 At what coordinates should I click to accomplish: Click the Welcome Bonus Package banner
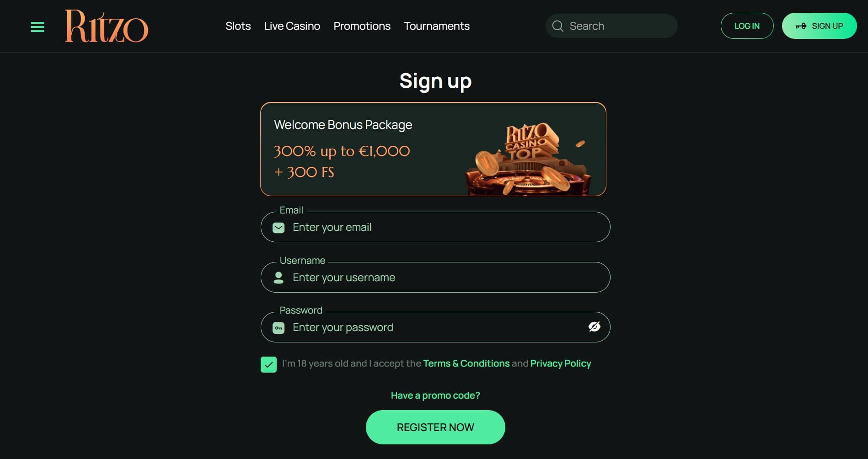(x=433, y=149)
